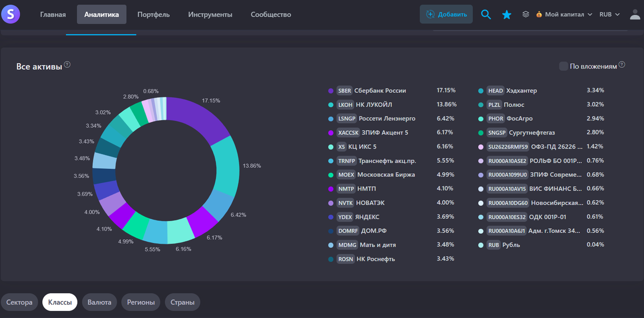Expand the Мой капитал portfolio dropdown
The height and width of the screenshot is (318, 644).
click(x=564, y=14)
